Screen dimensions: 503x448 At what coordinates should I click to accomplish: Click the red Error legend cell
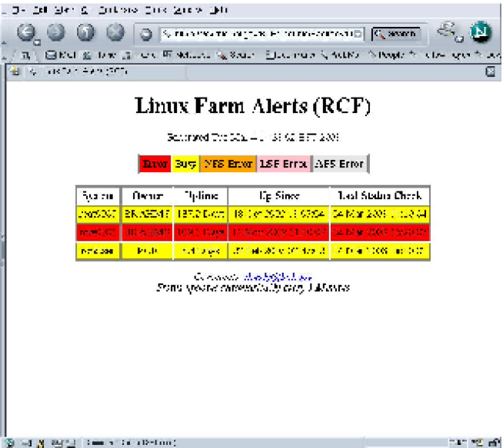155,164
